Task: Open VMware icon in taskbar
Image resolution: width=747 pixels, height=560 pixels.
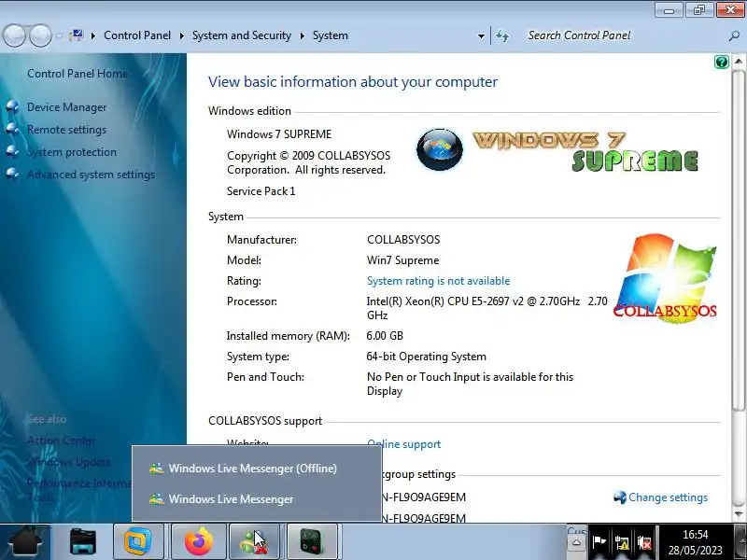Action: pyautogui.click(x=138, y=541)
